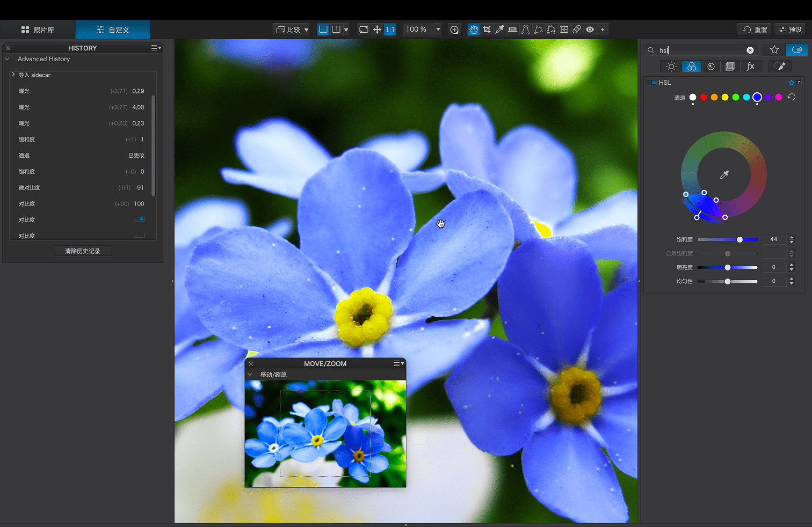Select the orange color channel swatch
The height and width of the screenshot is (527, 812).
click(x=714, y=97)
